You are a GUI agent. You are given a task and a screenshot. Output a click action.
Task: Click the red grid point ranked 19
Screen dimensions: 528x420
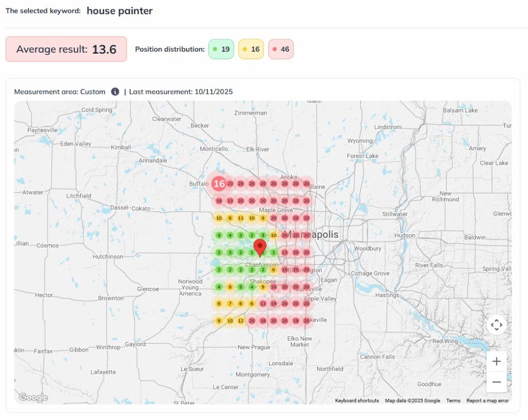coord(273,304)
